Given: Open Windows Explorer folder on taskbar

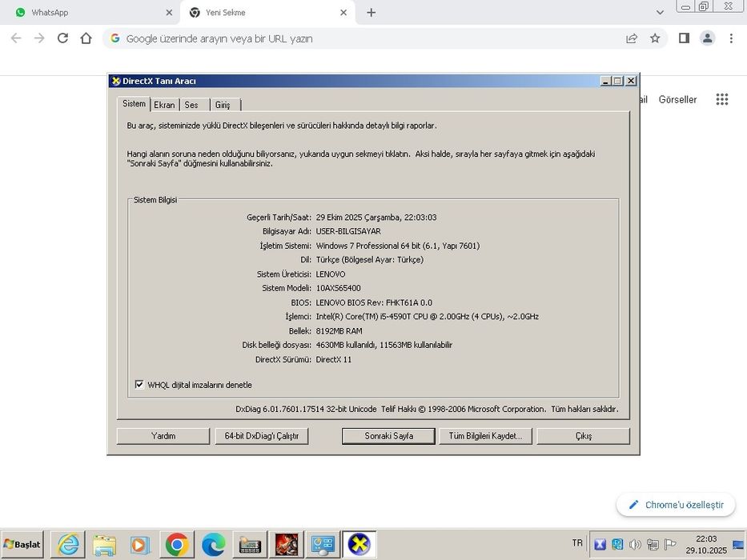Looking at the screenshot, I should tap(104, 544).
